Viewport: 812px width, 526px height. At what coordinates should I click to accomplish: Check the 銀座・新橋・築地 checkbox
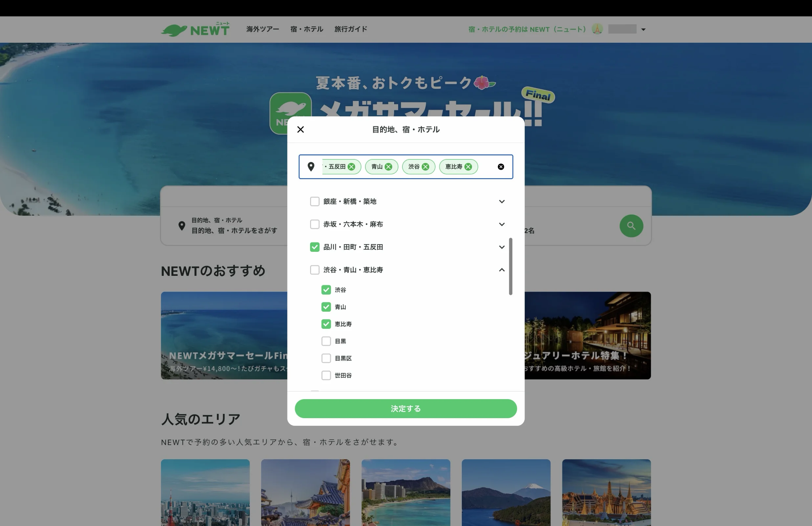[x=315, y=202]
